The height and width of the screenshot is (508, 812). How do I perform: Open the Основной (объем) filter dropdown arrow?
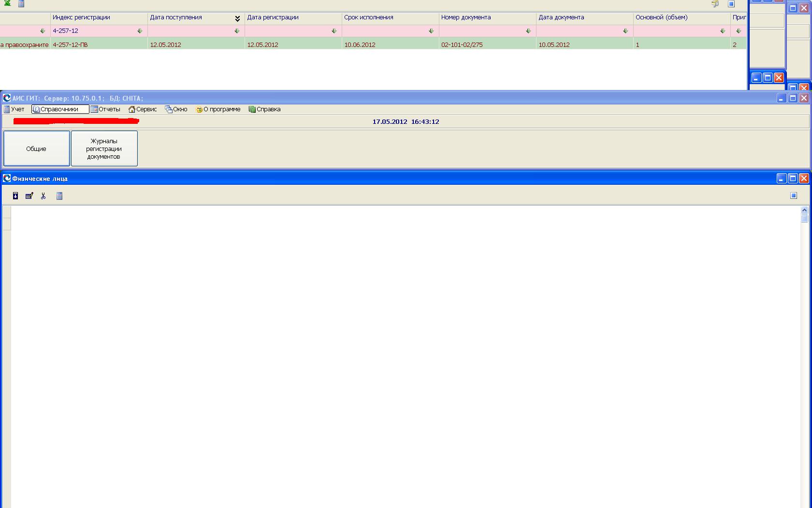tap(723, 31)
